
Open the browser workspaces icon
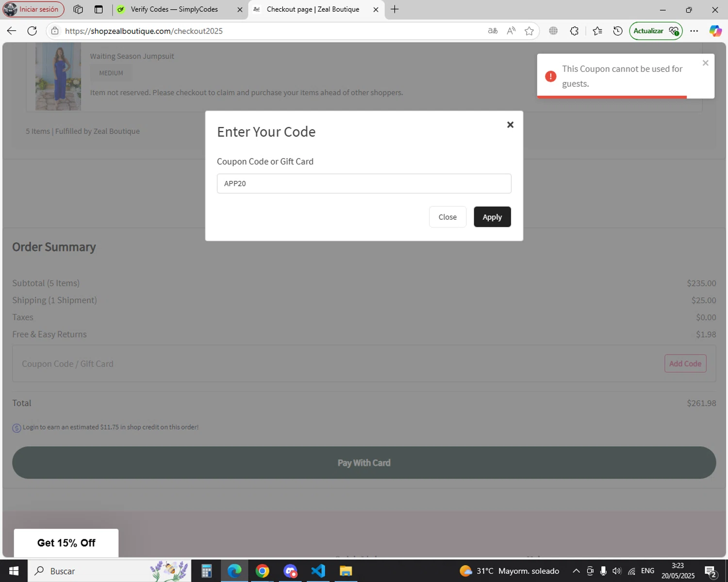pos(78,9)
